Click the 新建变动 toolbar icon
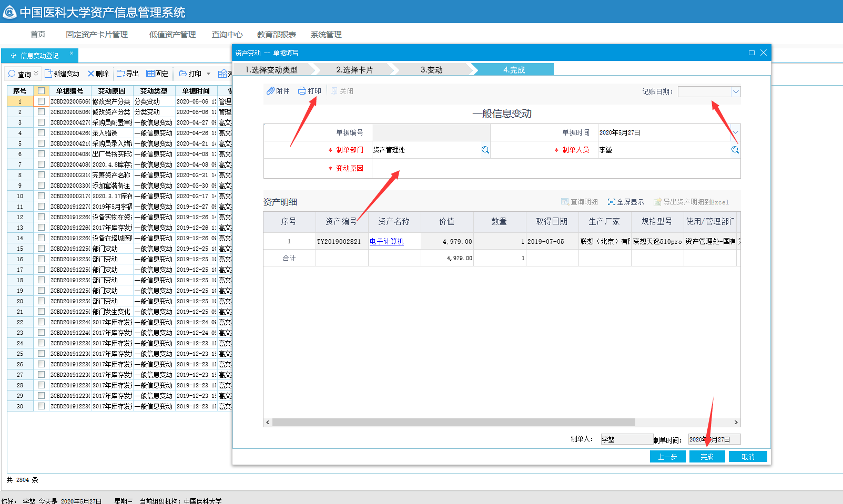 click(48, 74)
